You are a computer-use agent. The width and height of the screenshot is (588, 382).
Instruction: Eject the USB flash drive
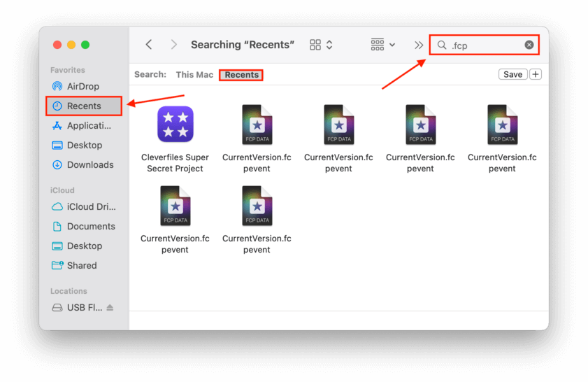coord(110,308)
